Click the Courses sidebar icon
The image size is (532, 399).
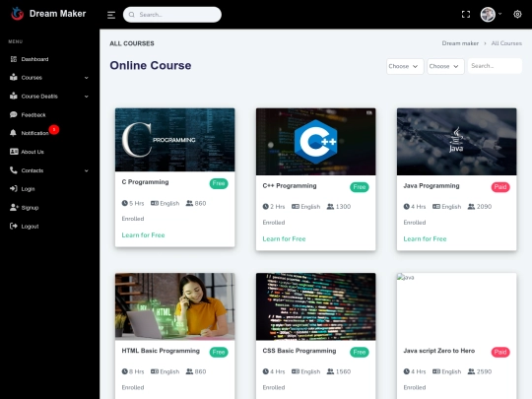click(14, 78)
